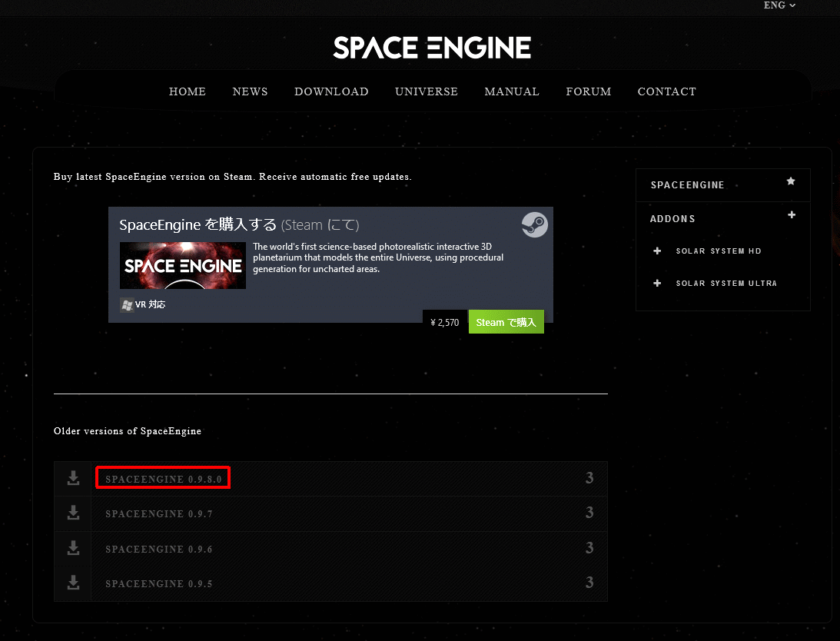Select the SPACEENGINE 0.9.6 download link
Screen dimensions: 840x641
(x=158, y=550)
